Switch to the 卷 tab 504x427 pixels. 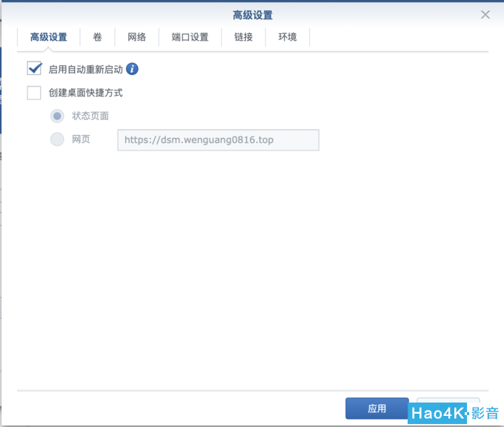(97, 37)
